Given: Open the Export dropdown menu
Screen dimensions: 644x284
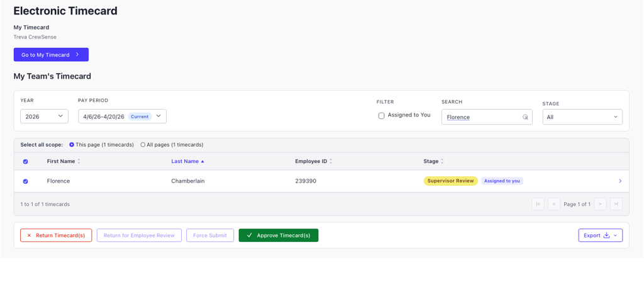Looking at the screenshot, I should pos(601,236).
